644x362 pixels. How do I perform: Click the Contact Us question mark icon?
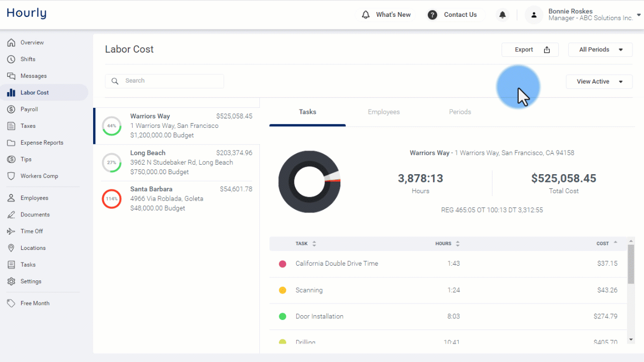[432, 15]
